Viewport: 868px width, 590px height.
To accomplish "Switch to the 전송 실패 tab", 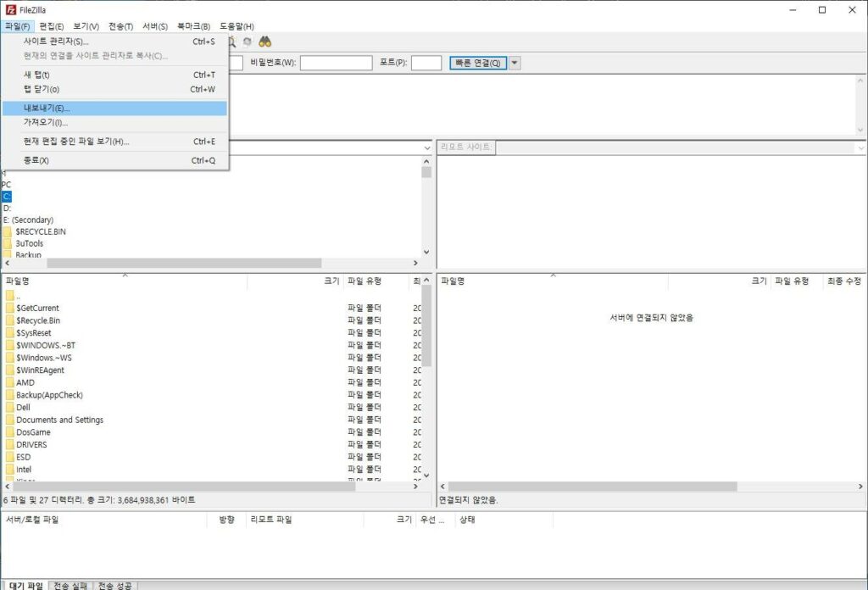I will click(71, 585).
